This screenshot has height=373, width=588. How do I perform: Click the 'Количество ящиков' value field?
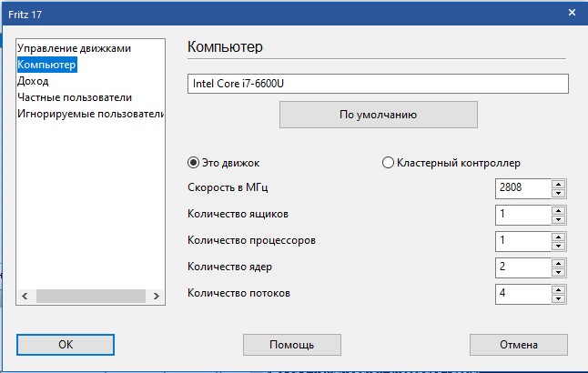[x=523, y=215]
